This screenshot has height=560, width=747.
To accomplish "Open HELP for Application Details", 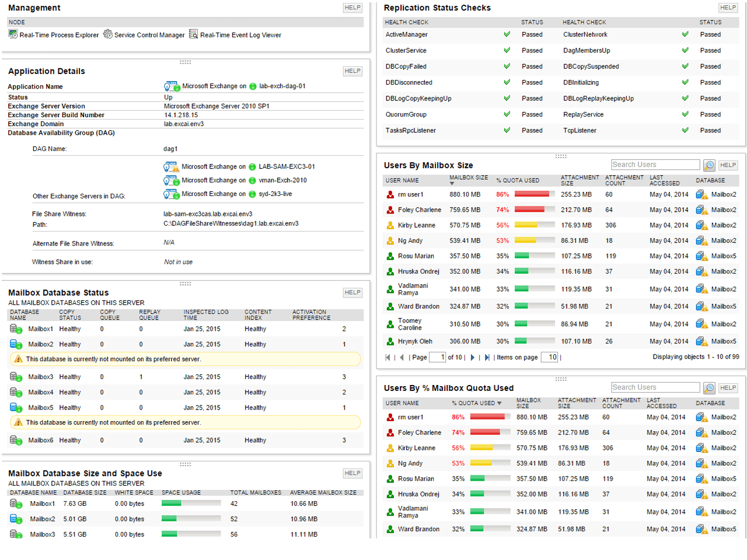I will (352, 71).
